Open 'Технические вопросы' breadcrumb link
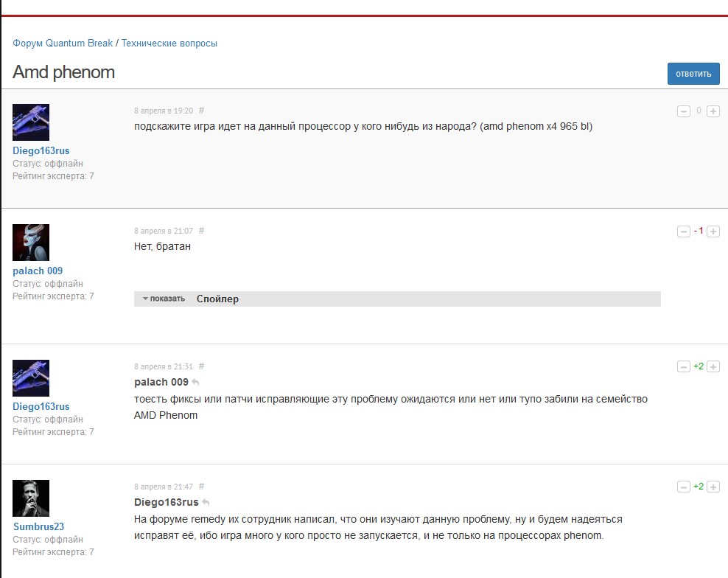728x578 pixels. (x=169, y=43)
